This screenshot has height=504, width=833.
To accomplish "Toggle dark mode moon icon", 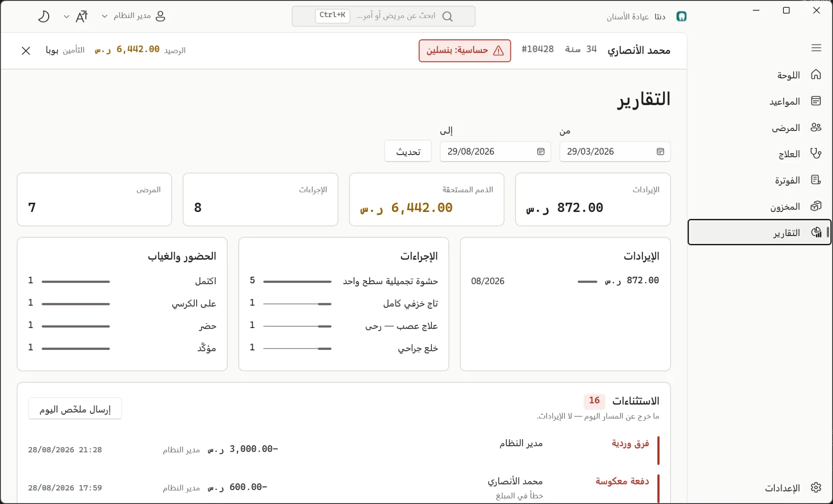I will pyautogui.click(x=44, y=16).
